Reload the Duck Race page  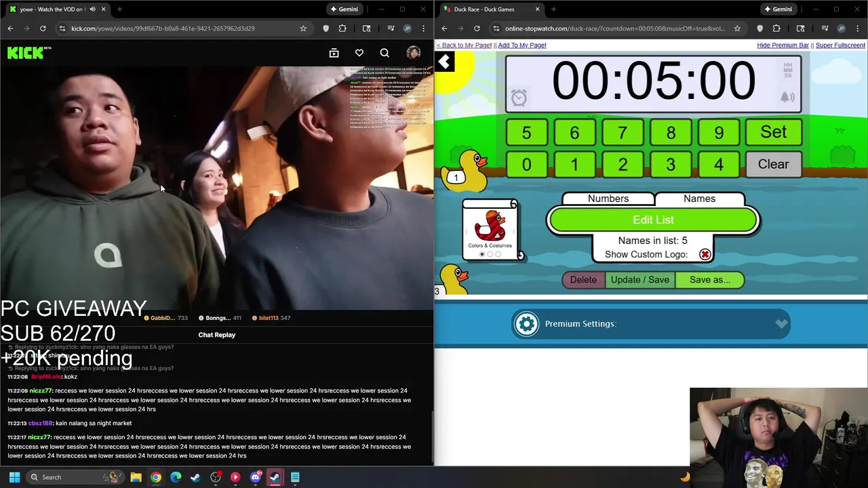477,28
